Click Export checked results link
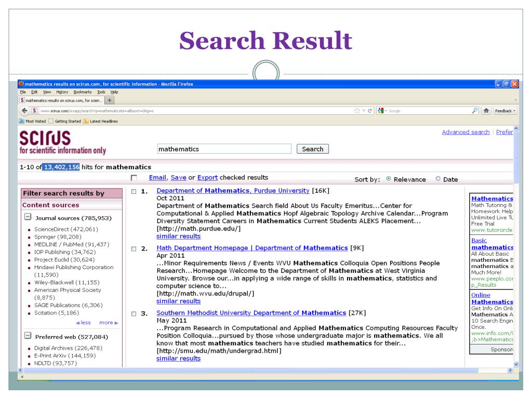532x399 pixels. click(x=207, y=178)
